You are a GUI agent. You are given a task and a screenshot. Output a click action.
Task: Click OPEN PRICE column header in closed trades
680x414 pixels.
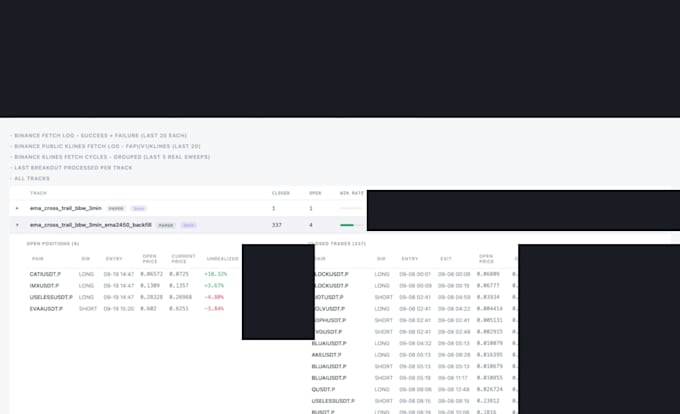(x=486, y=259)
